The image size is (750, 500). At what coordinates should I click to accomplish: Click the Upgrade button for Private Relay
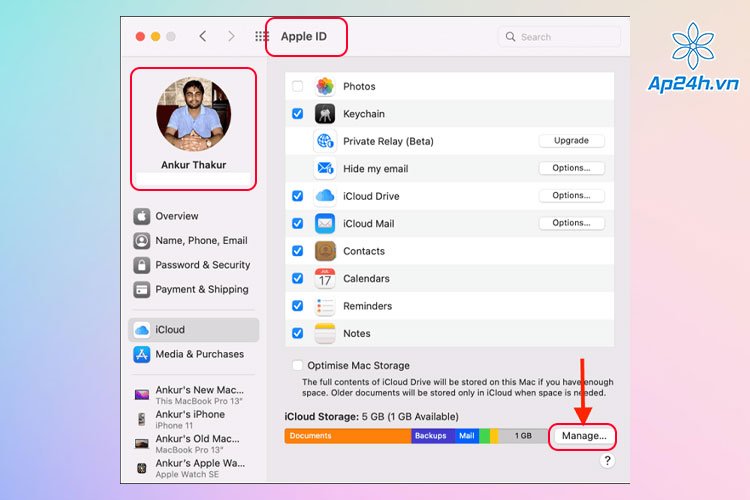(x=572, y=141)
